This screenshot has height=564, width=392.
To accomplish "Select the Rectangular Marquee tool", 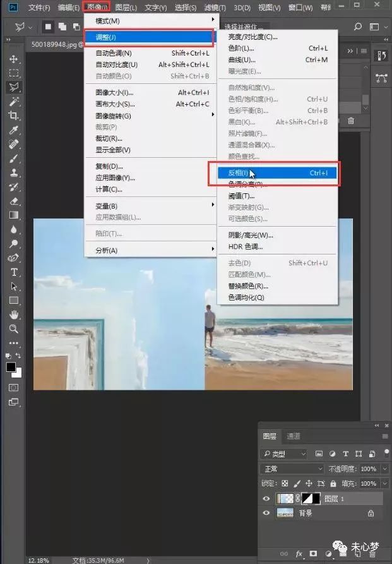I will (x=14, y=73).
